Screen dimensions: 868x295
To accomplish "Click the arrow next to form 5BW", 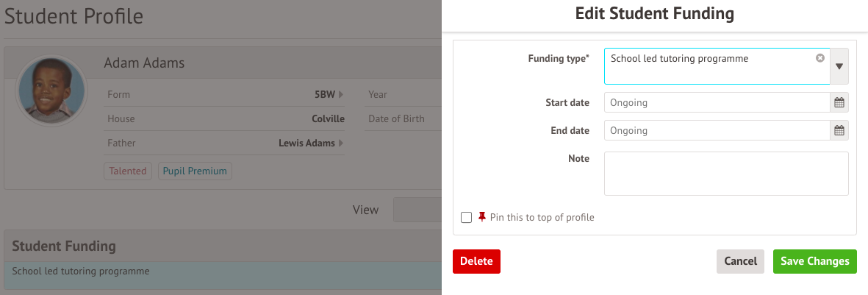I will [x=341, y=94].
